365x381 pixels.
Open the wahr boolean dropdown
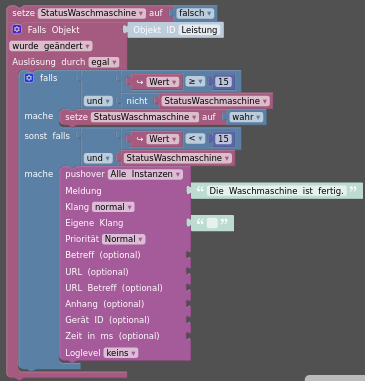[246, 117]
